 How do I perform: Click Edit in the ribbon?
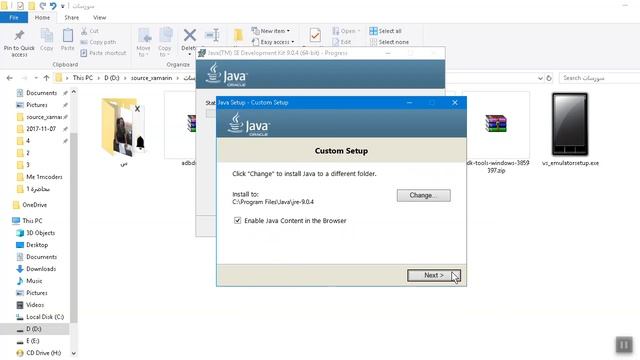click(x=342, y=42)
